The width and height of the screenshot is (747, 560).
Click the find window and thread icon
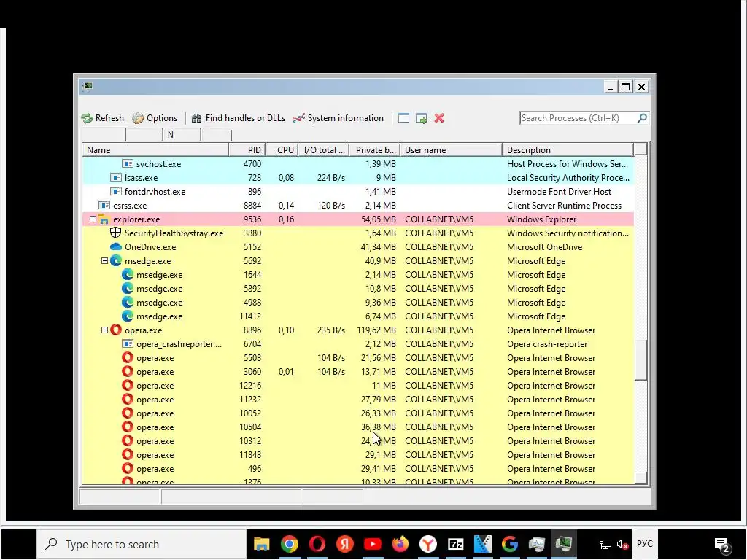coord(421,118)
